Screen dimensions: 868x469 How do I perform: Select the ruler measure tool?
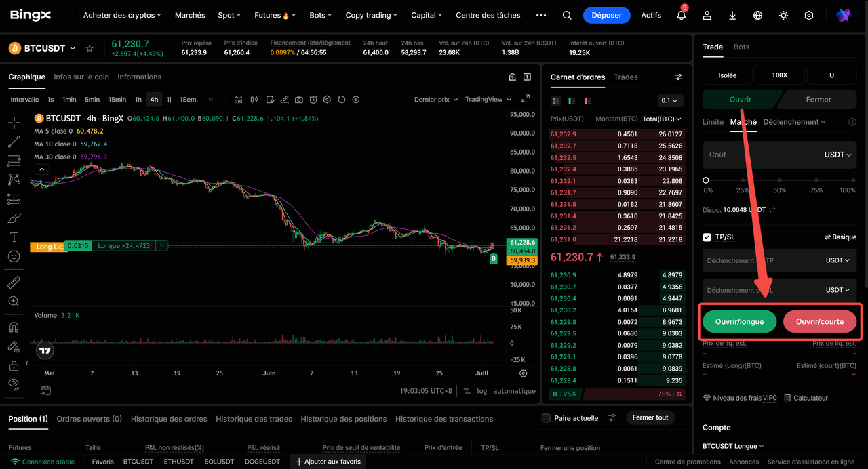click(14, 282)
